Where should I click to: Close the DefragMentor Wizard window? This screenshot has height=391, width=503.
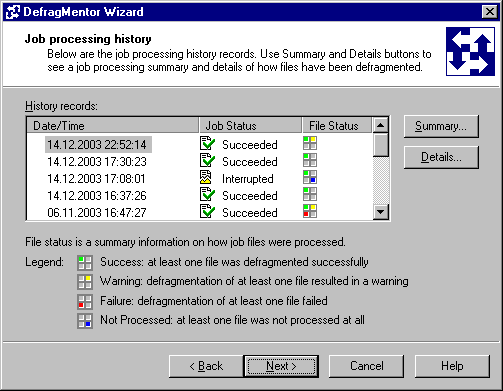pyautogui.click(x=490, y=12)
